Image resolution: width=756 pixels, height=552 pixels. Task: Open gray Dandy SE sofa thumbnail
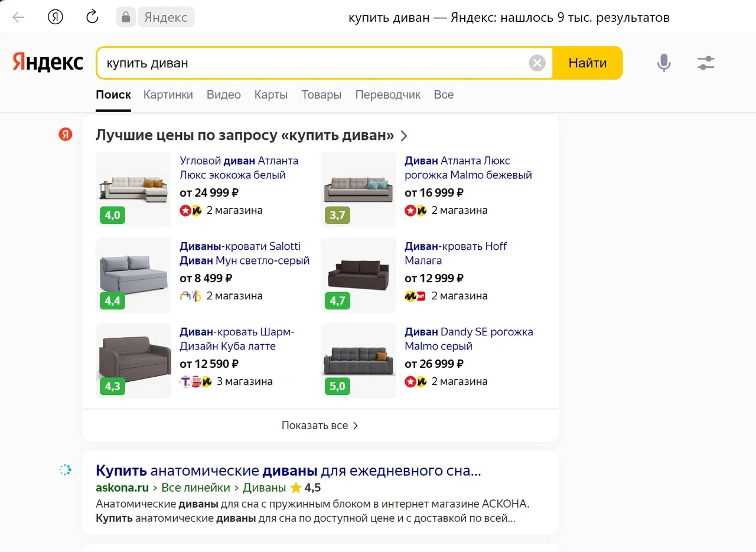click(x=359, y=361)
